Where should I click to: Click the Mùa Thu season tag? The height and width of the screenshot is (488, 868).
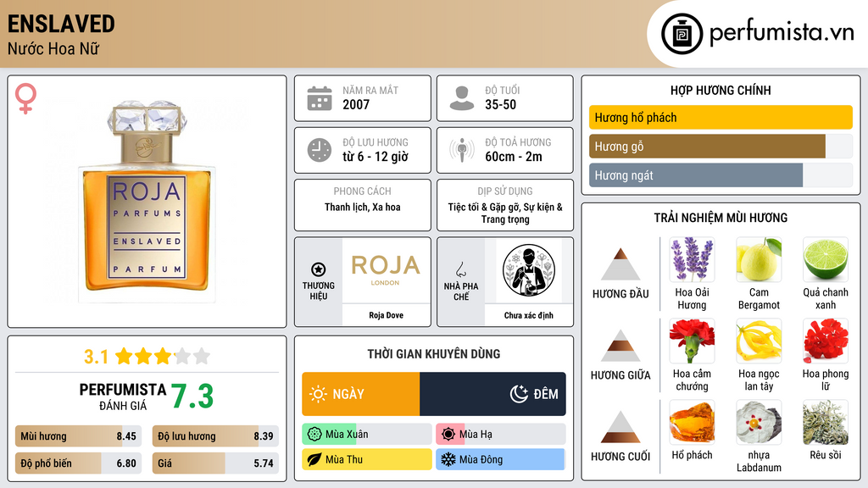(366, 459)
